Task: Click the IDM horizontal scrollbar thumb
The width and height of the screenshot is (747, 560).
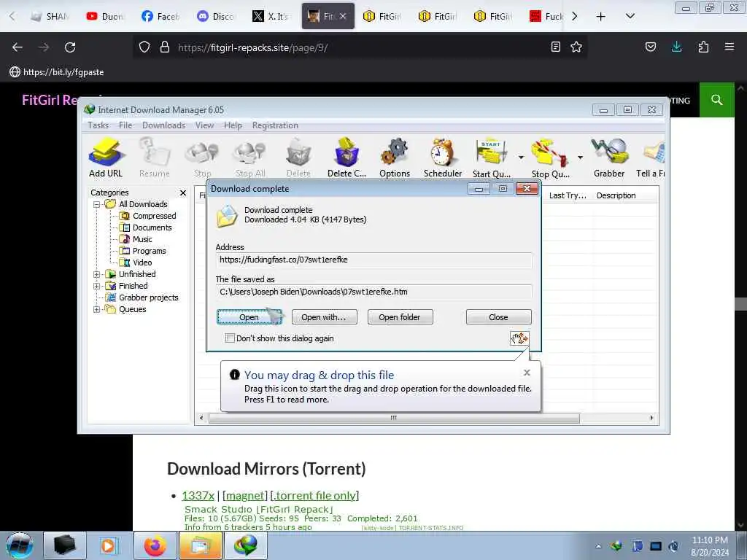Action: [394, 418]
